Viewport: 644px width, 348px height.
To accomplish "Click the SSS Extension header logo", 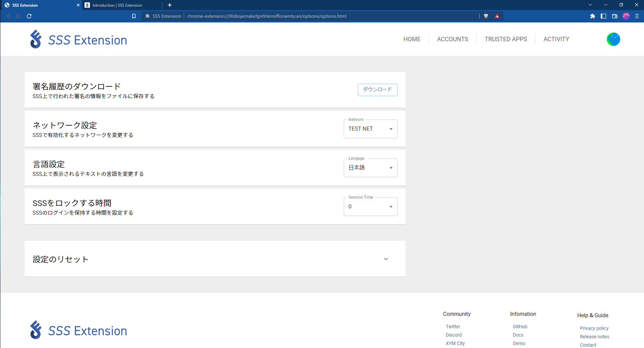I will tap(78, 40).
